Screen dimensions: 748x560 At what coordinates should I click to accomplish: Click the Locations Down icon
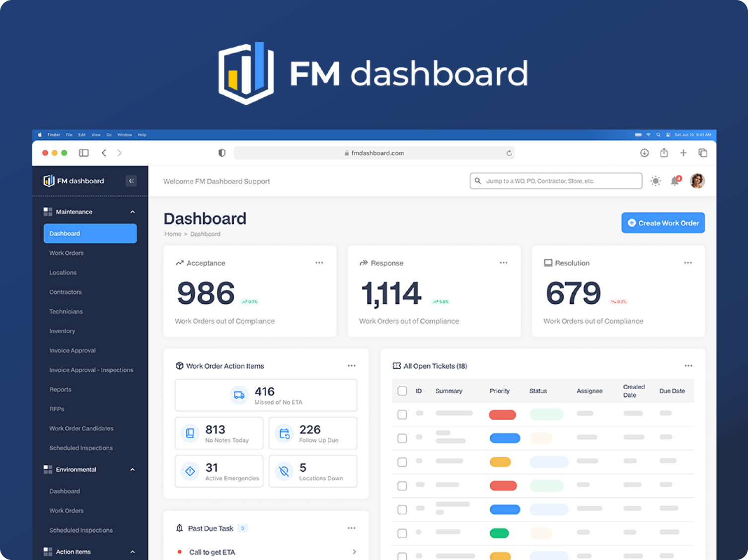(x=284, y=471)
